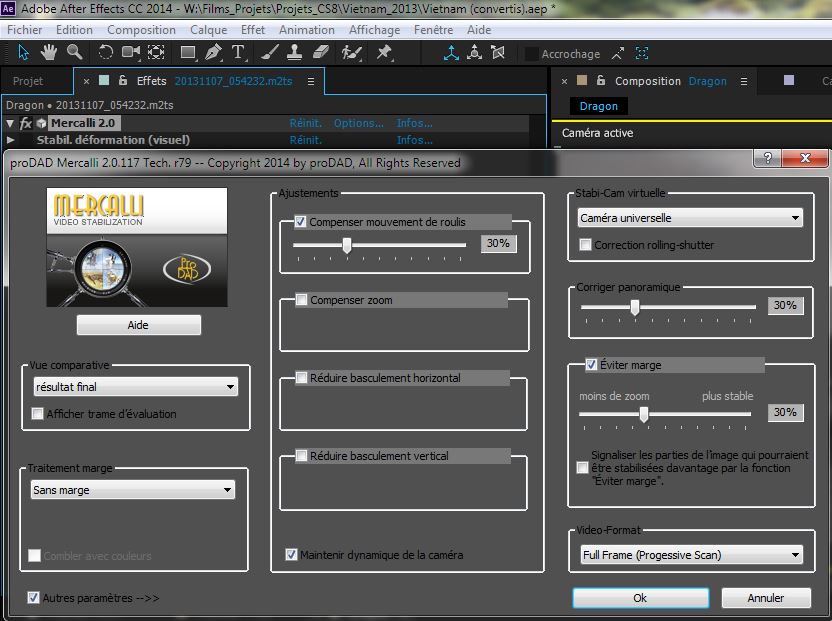Select the Pen tool
The image size is (832, 621).
[x=213, y=53]
